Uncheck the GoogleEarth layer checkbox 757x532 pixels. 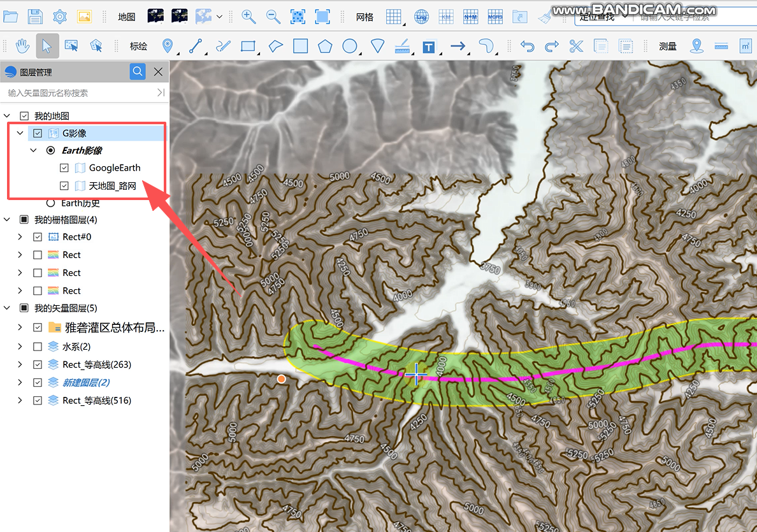(64, 168)
